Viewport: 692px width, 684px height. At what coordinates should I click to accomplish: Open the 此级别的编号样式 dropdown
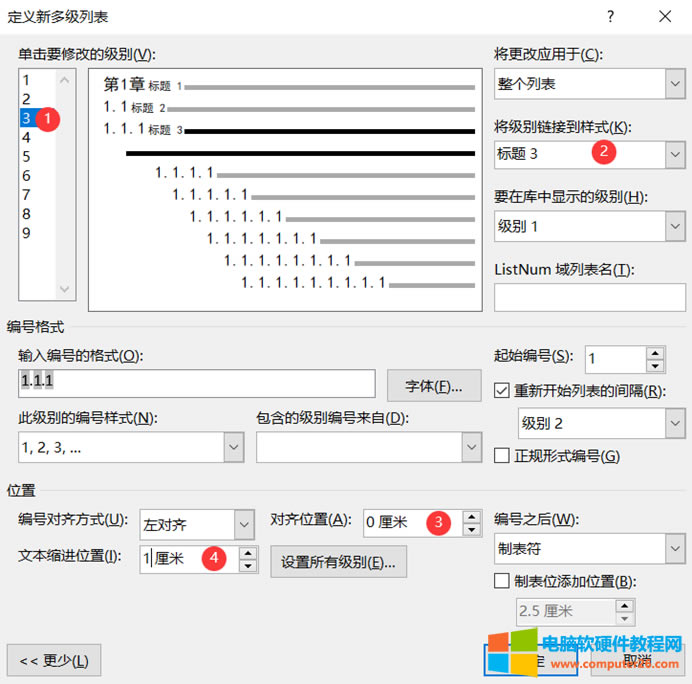point(233,447)
